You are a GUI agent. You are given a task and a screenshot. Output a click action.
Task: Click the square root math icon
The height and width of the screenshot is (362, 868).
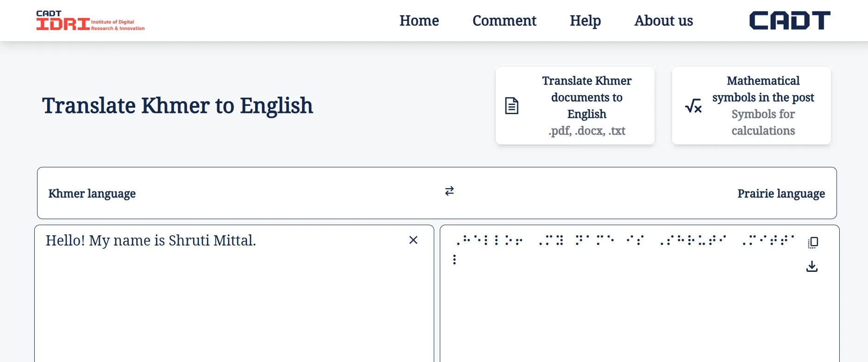click(693, 106)
